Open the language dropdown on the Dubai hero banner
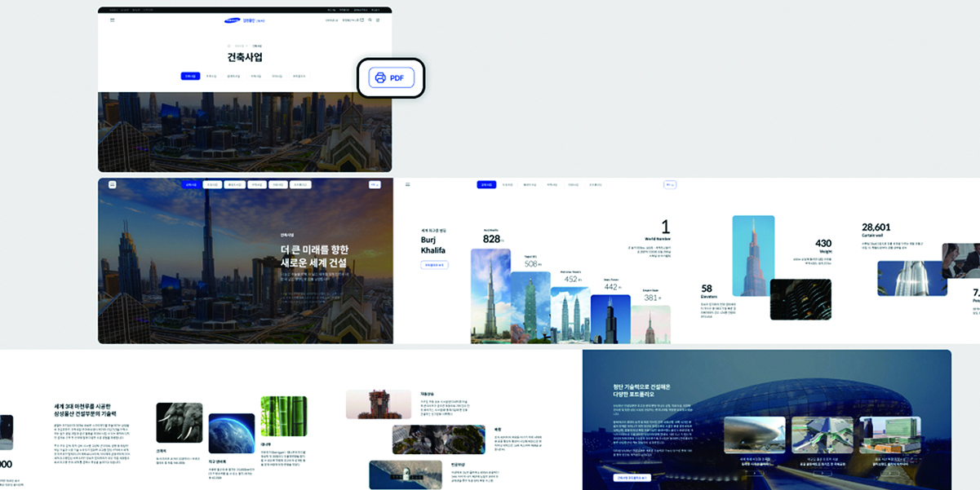 (x=375, y=185)
